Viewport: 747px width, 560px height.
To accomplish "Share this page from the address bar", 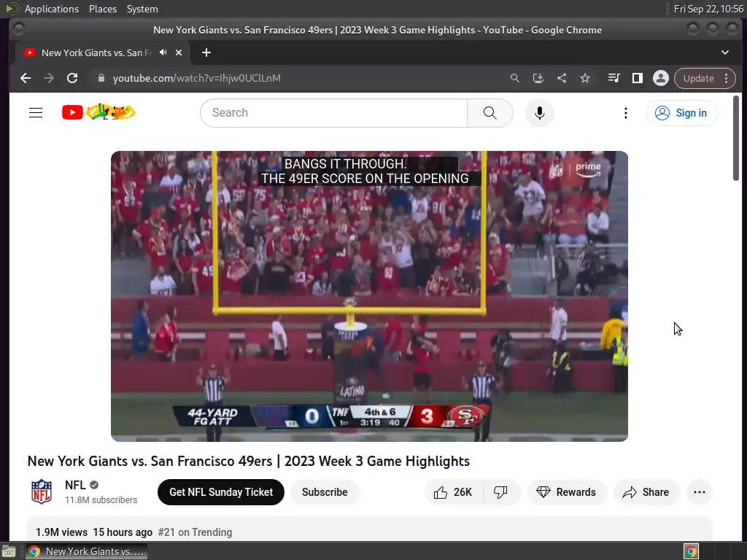I will click(x=562, y=78).
